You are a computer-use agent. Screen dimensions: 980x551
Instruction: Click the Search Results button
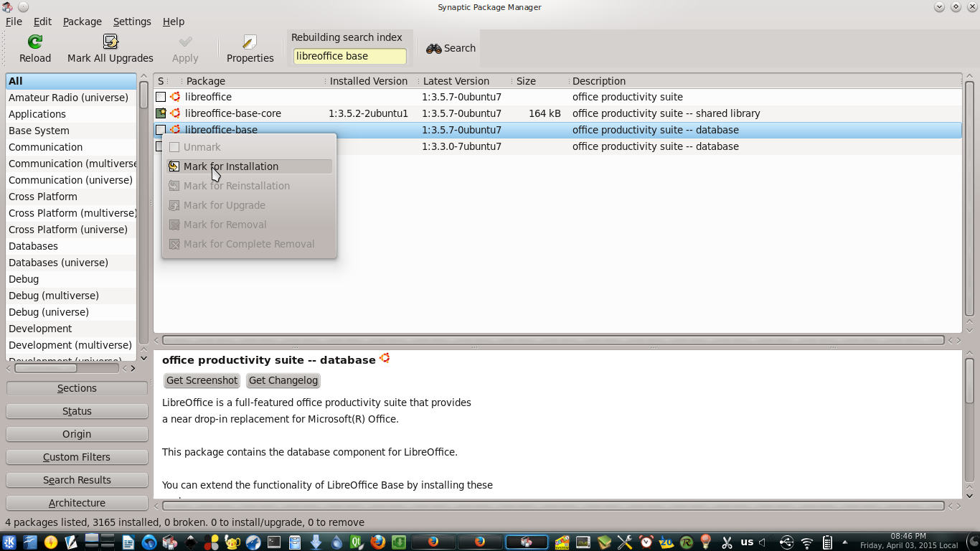pos(77,480)
